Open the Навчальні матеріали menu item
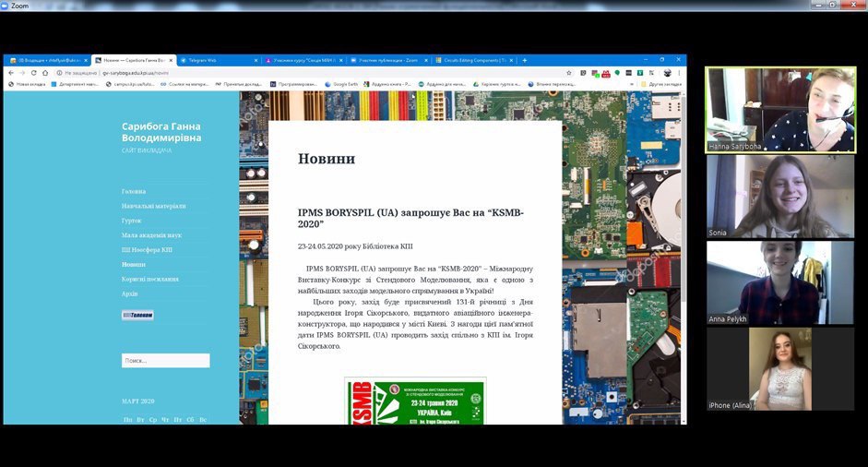Image resolution: width=868 pixels, height=467 pixels. 154,206
